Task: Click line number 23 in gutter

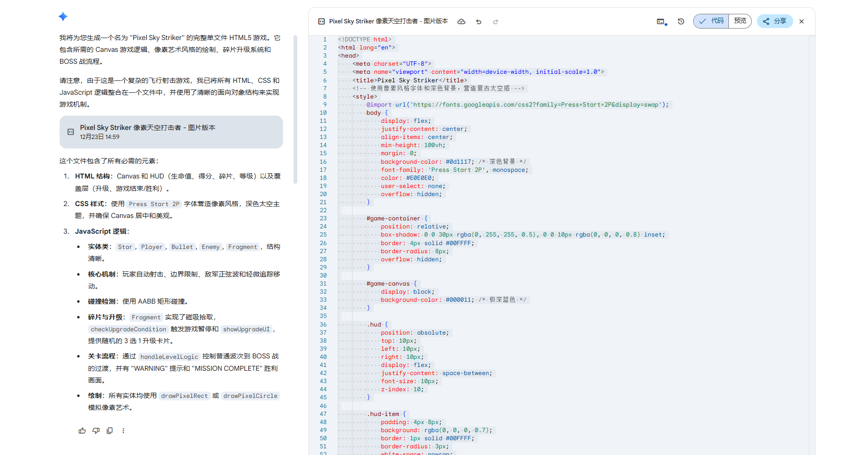Action: tap(323, 218)
